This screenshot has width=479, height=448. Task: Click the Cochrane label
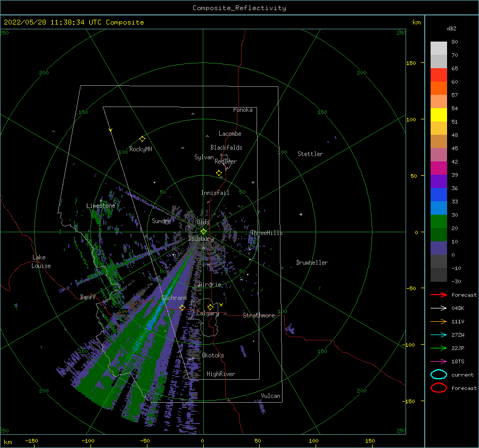click(174, 298)
